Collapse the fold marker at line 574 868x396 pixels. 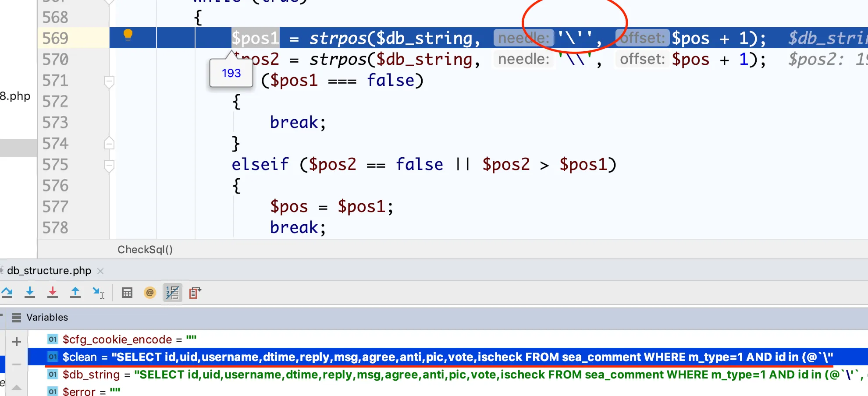click(x=109, y=144)
